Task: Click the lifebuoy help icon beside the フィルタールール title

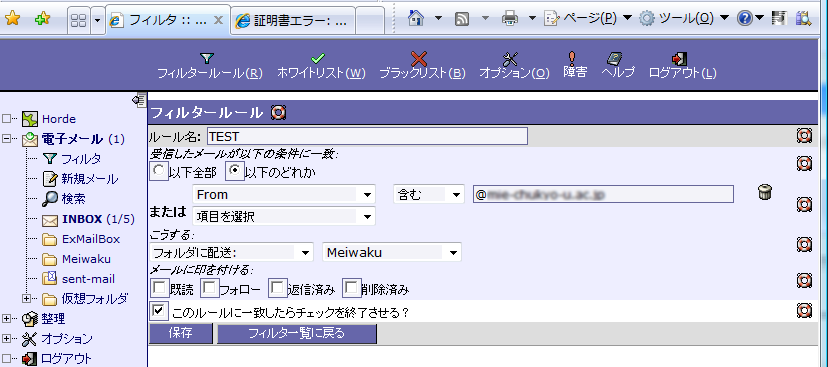Action: [278, 112]
